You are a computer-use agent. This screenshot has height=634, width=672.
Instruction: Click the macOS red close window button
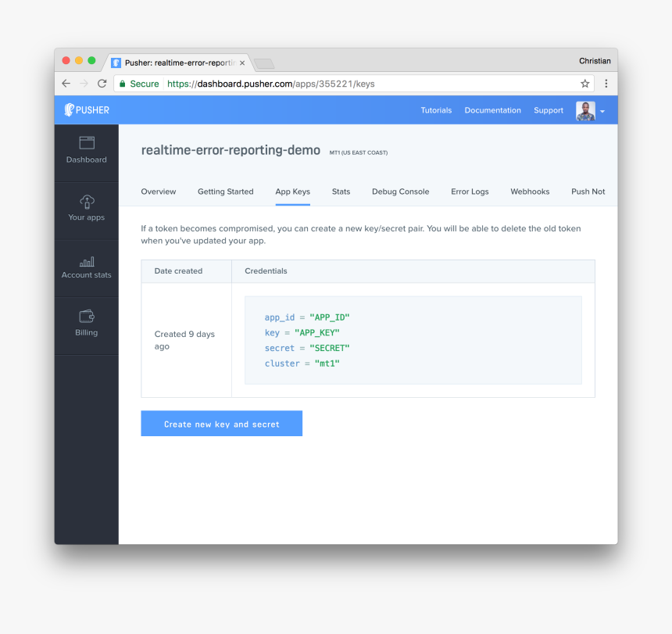point(66,60)
